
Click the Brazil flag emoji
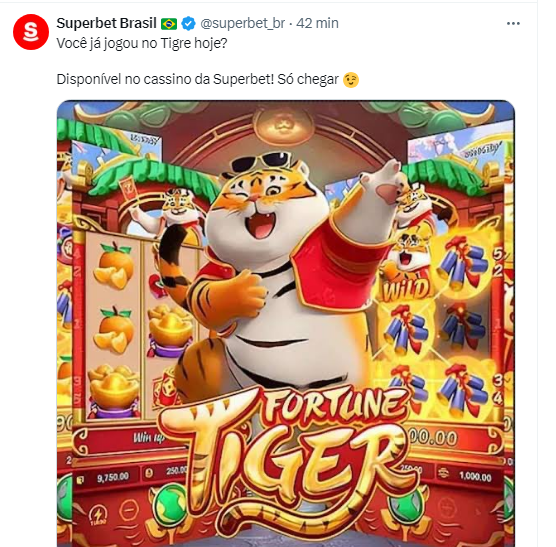[x=169, y=24]
